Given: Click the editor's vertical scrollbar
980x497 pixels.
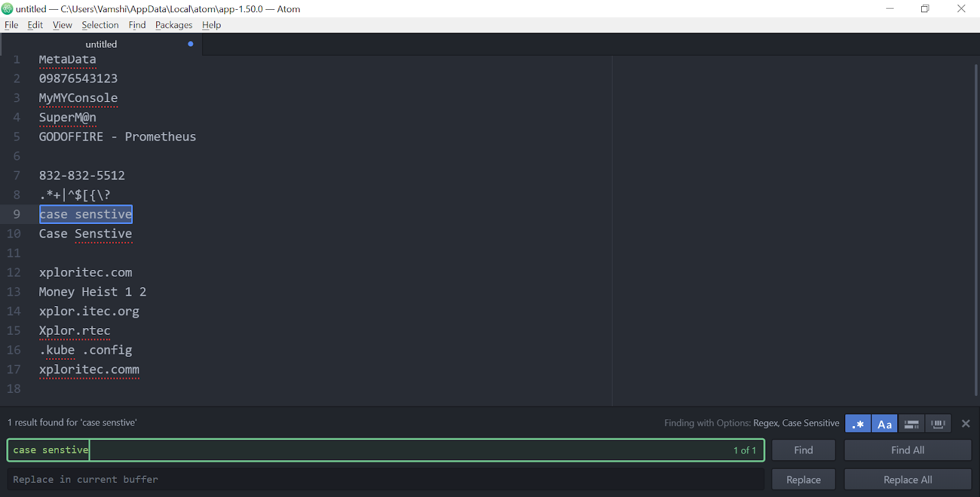Looking at the screenshot, I should 976,230.
